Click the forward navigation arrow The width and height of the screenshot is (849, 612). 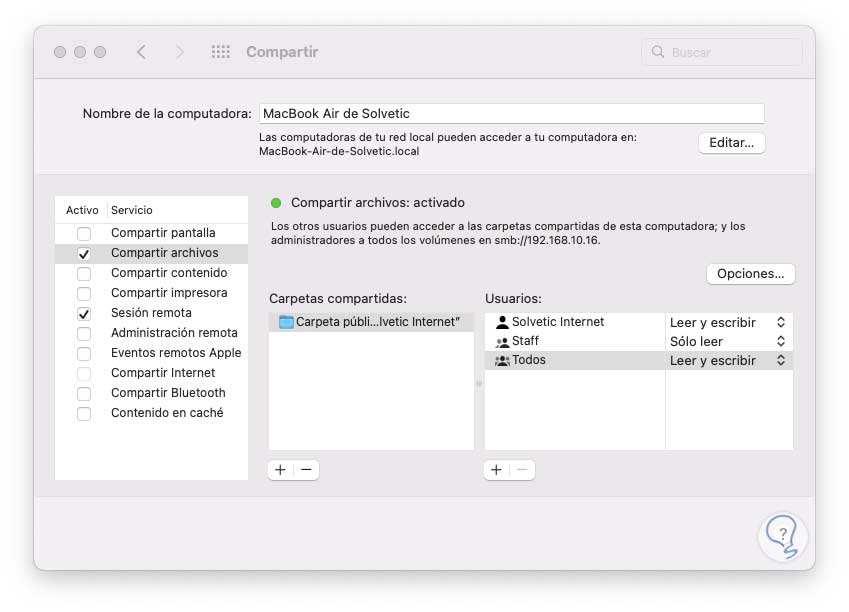(180, 52)
